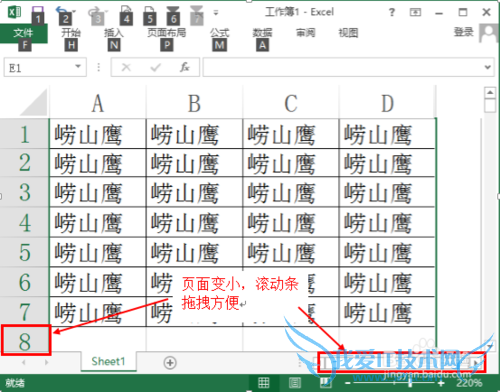
Task: Select column C header
Action: [291, 103]
